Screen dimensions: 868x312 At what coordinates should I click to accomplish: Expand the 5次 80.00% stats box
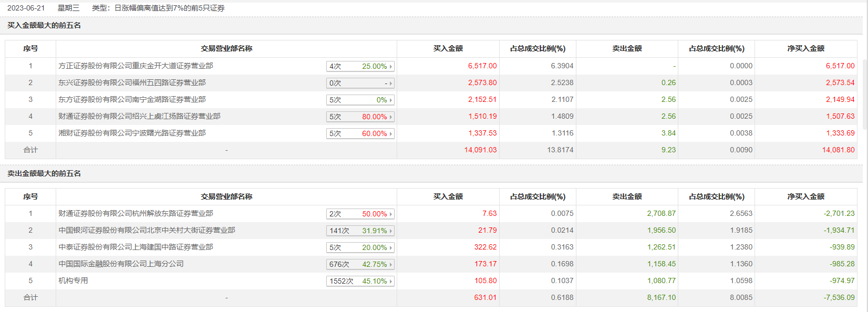(x=360, y=117)
